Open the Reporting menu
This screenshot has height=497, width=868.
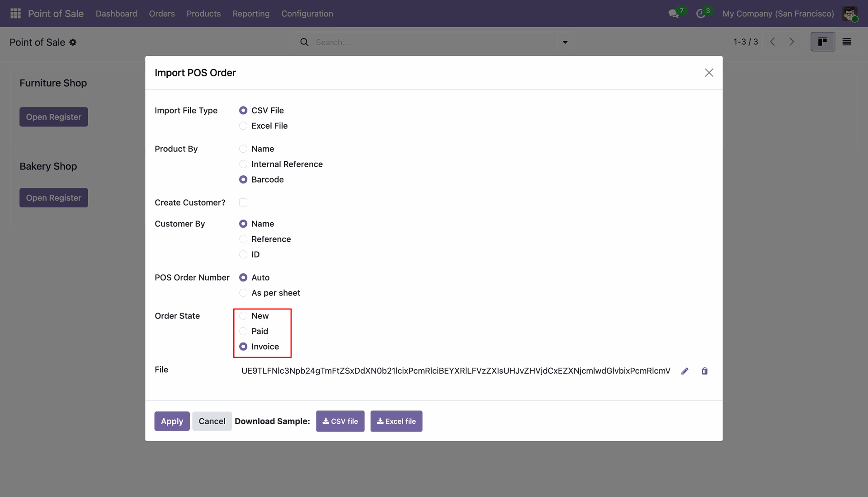(x=251, y=14)
